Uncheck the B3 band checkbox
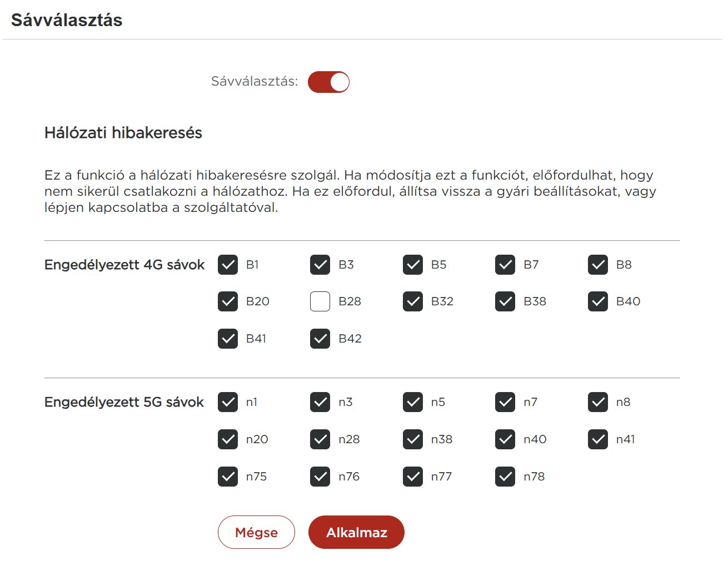The width and height of the screenshot is (728, 570). (320, 265)
